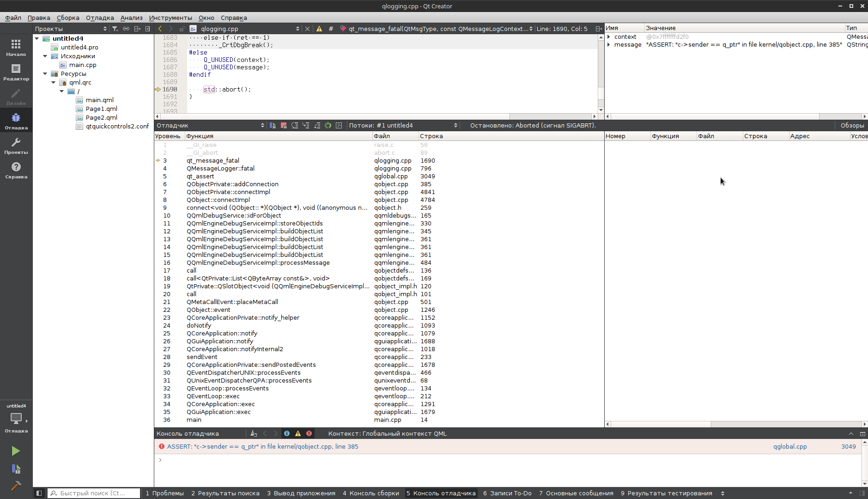Click the green Restart debugging session icon
Viewport: 868px width, 499px height.
coord(328,125)
